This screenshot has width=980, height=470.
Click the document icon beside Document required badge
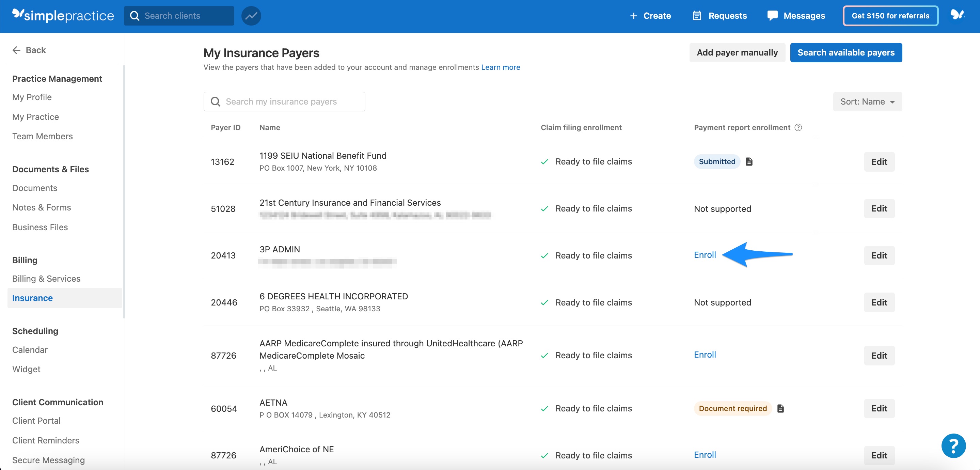coord(781,408)
